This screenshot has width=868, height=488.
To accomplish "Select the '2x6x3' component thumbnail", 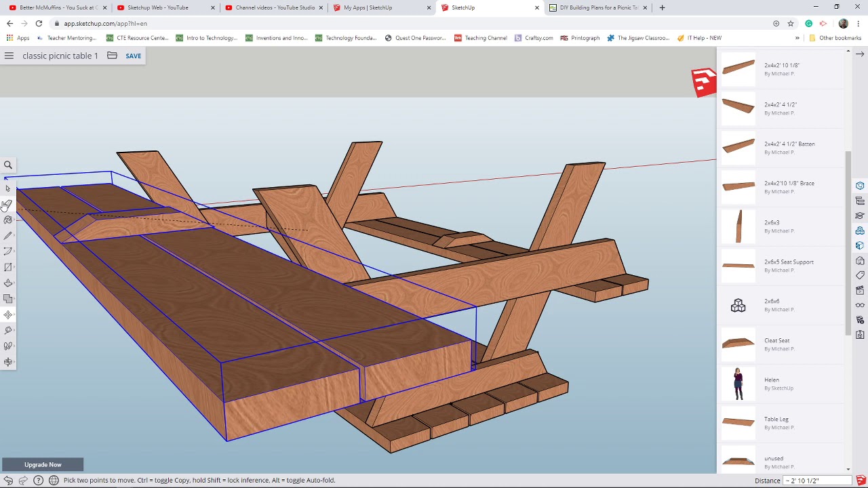I will 738,226.
